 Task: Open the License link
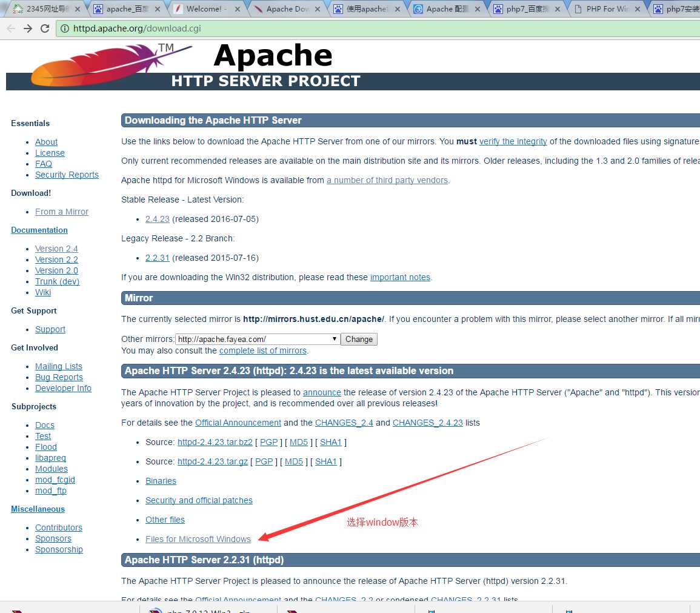click(50, 153)
